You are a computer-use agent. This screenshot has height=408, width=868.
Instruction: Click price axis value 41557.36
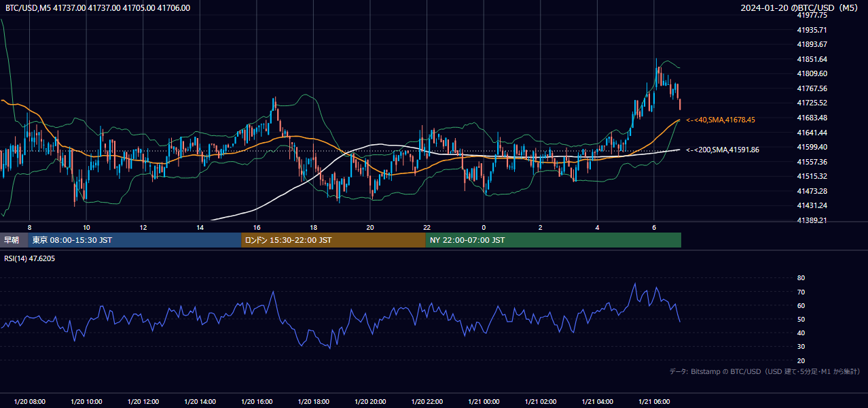812,162
